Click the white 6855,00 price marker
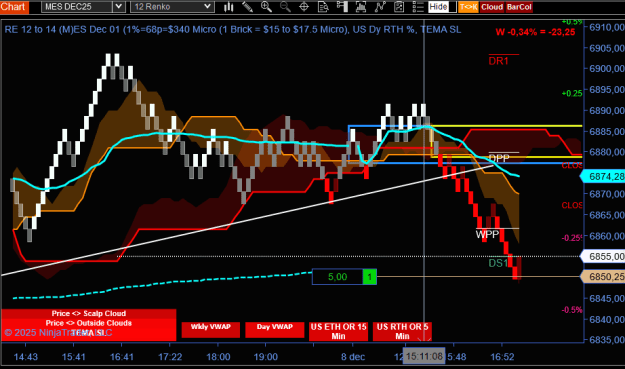Image resolution: width=625 pixels, height=369 pixels. point(603,256)
